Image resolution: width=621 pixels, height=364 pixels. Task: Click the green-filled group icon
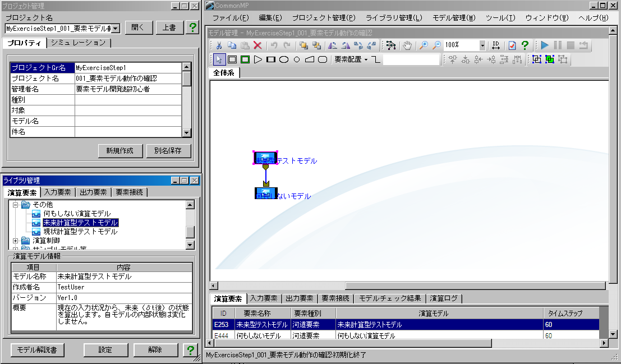(550, 59)
